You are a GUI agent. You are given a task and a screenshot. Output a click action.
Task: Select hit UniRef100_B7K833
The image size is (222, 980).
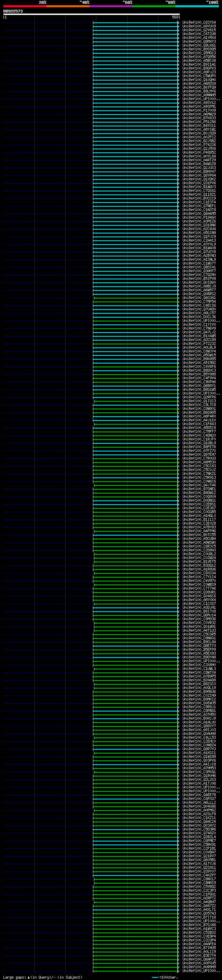199,118
